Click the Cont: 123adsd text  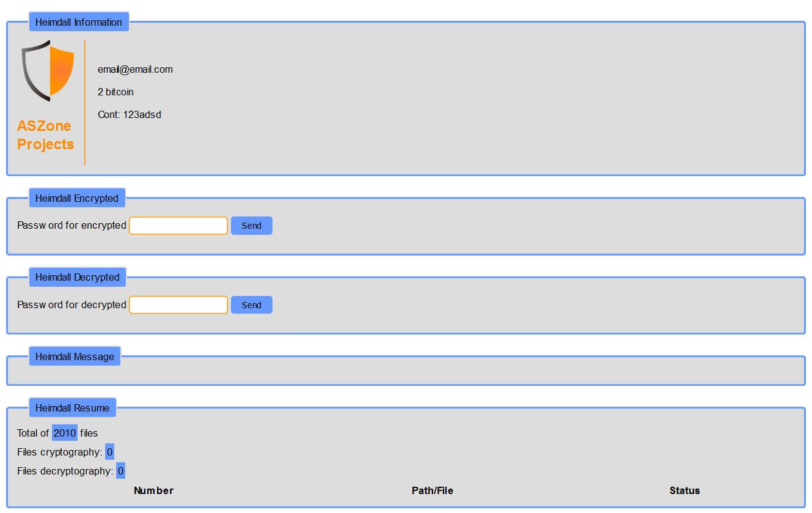click(130, 114)
